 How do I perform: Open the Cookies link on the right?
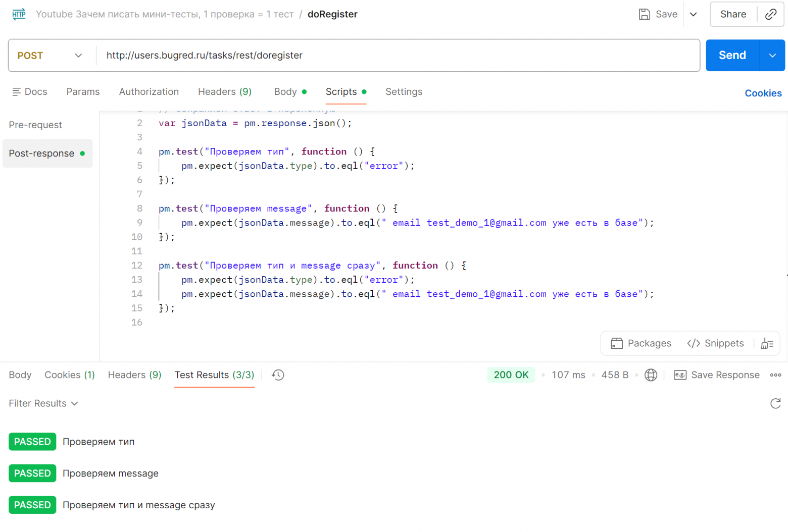[763, 93]
